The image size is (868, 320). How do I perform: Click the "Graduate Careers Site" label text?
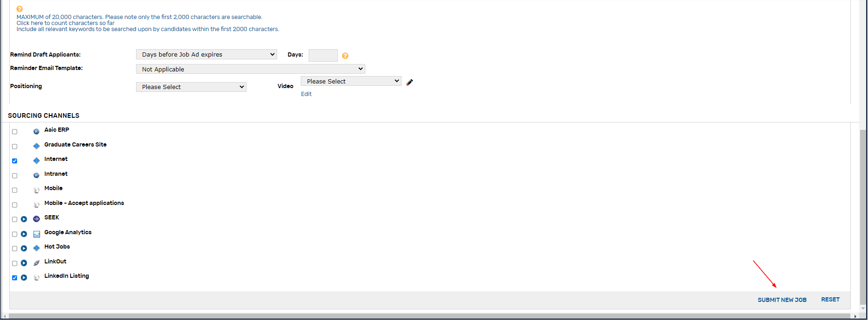tap(76, 145)
